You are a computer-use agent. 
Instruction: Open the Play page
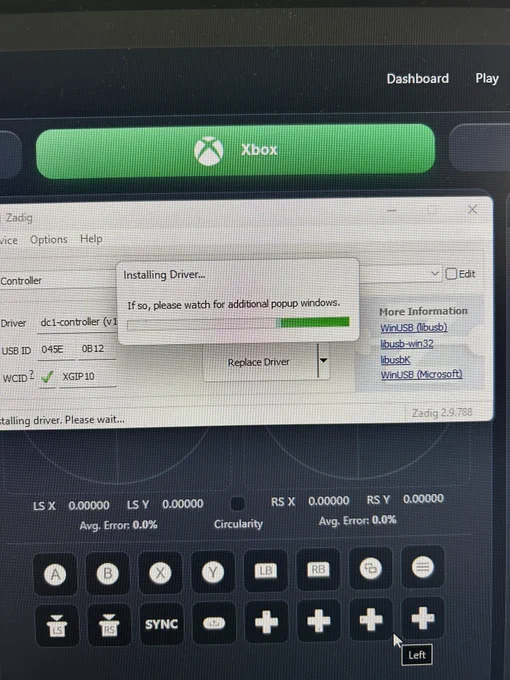487,78
